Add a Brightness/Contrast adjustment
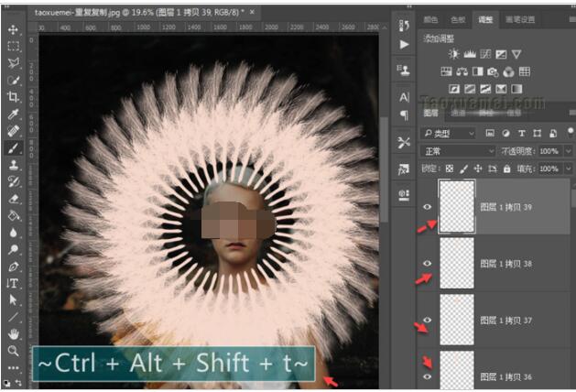Screen dimensions: 576x392 (454, 54)
